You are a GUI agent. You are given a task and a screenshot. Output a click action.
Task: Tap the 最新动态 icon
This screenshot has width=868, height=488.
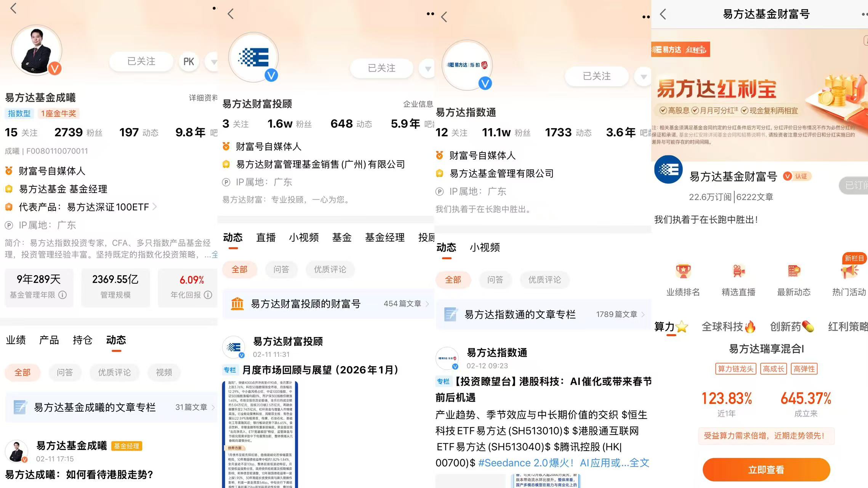[794, 271]
